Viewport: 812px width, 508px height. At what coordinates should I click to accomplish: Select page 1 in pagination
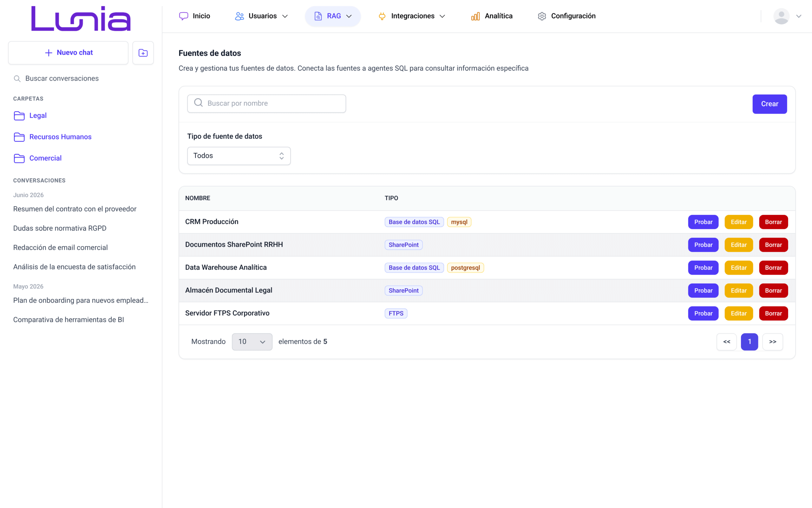(x=749, y=342)
